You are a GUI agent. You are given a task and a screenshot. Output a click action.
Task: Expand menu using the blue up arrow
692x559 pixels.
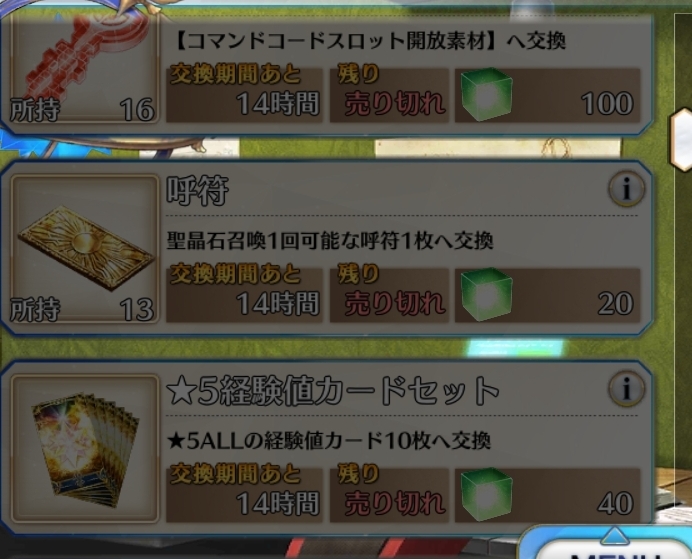(x=615, y=536)
